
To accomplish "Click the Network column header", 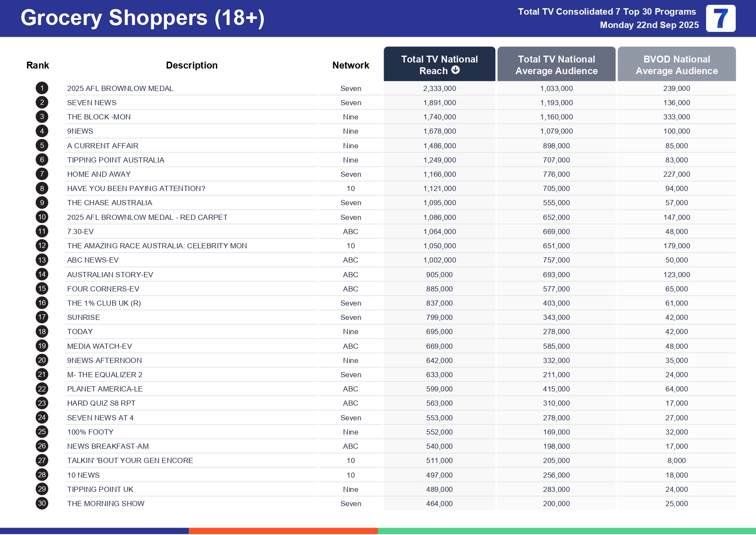I will (350, 65).
